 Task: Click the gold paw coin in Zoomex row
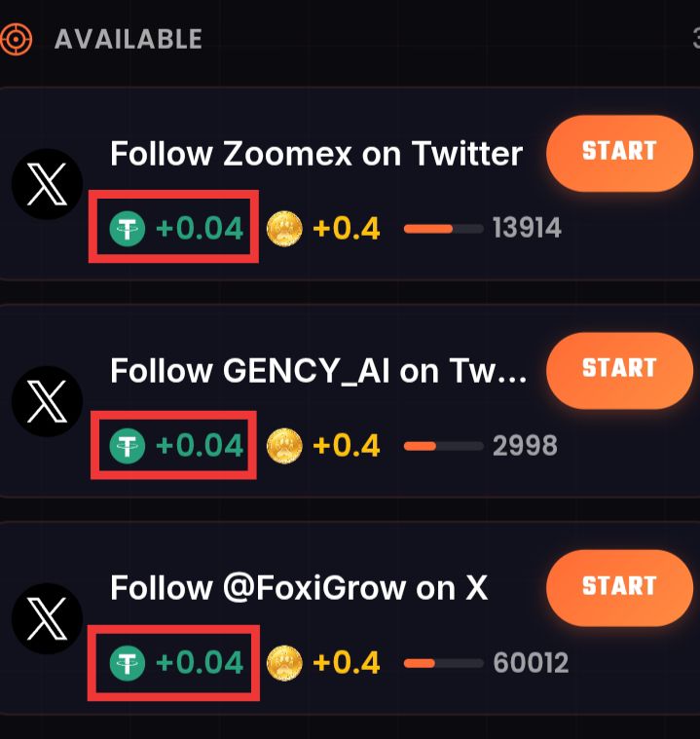[x=284, y=229]
